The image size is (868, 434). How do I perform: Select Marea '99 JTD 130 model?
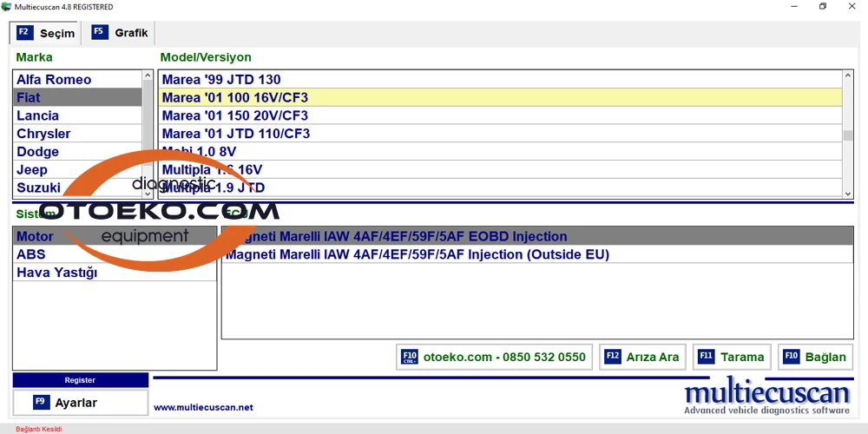tap(501, 80)
